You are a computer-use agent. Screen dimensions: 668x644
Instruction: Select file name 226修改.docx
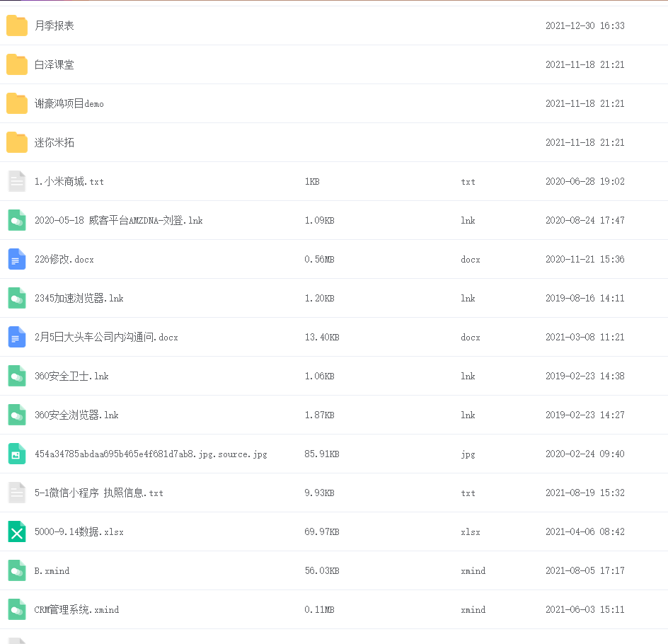point(64,260)
